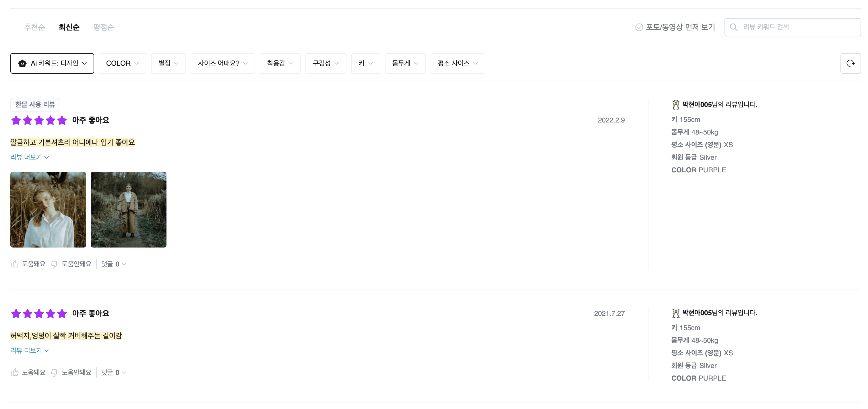
Task: Click the filter reset circular arrow icon
Action: point(851,63)
